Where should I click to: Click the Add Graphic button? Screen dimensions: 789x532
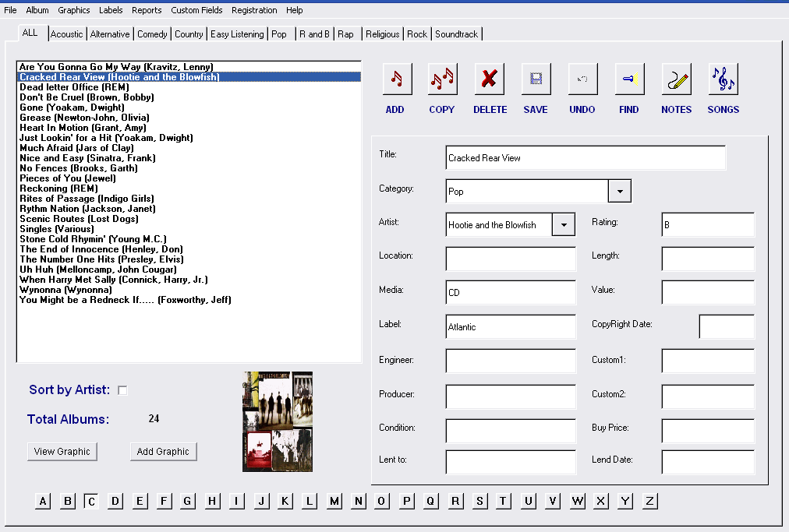[163, 451]
